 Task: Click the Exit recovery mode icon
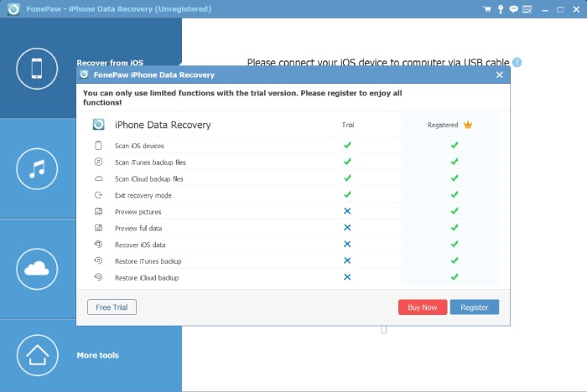tap(98, 195)
